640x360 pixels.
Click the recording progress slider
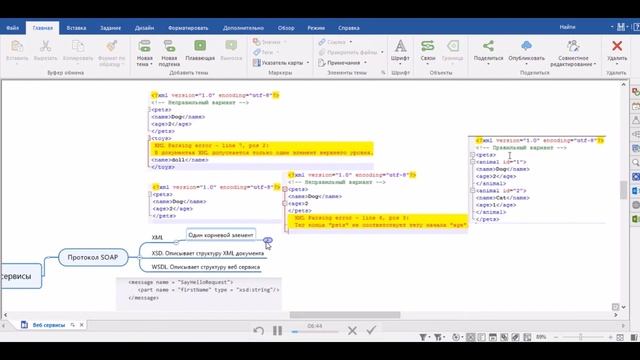pos(315,332)
